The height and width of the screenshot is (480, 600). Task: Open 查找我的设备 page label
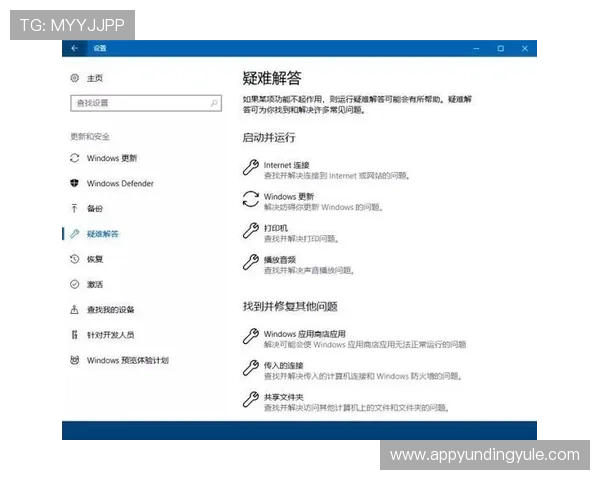111,310
